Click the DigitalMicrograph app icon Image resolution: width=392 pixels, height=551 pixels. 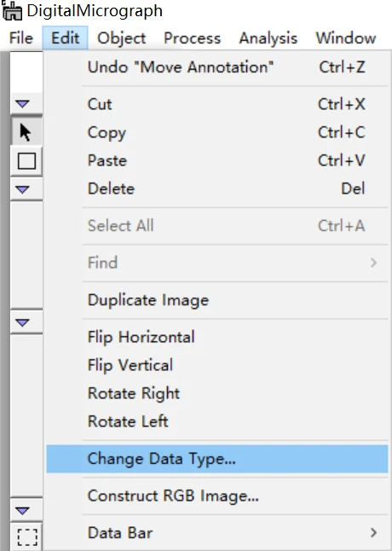tap(12, 10)
